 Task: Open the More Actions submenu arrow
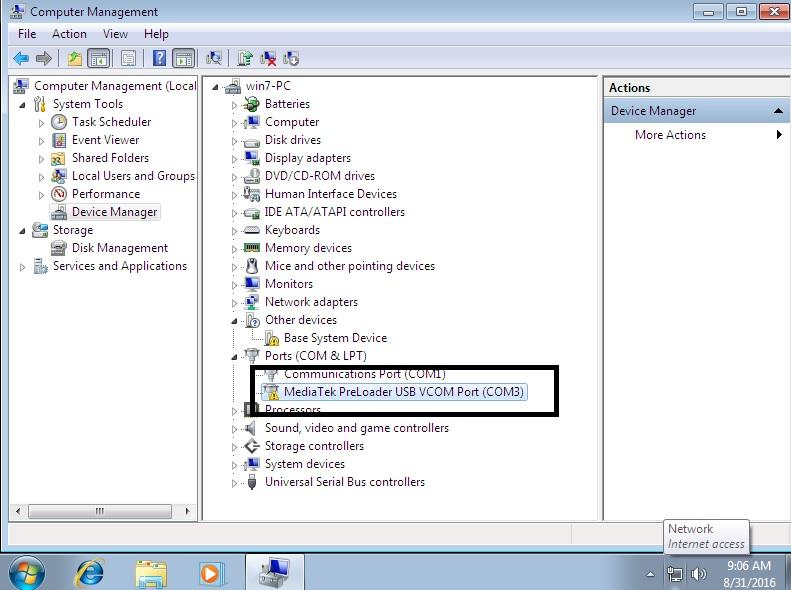(x=779, y=135)
